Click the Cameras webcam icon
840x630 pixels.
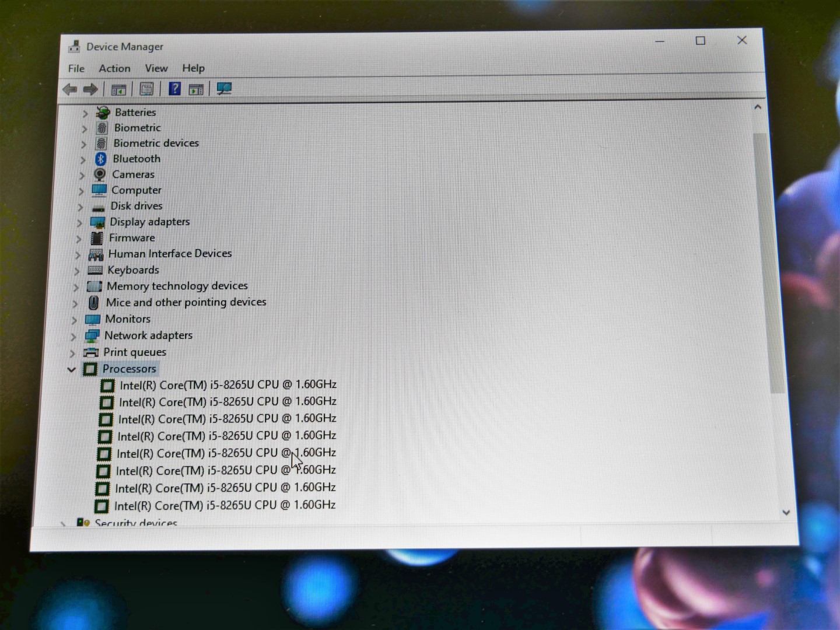[100, 174]
